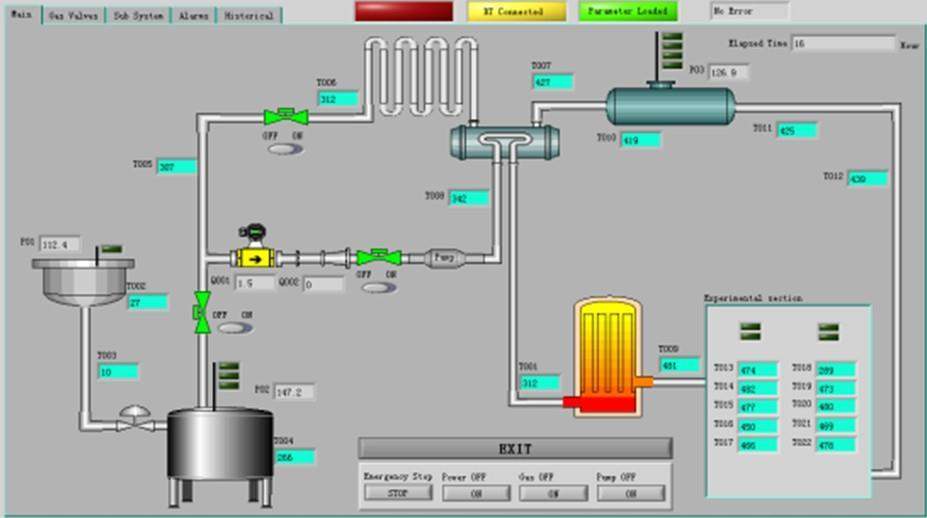
Task: Toggle the OFF/ON switch under the T006 valve
Action: click(286, 149)
